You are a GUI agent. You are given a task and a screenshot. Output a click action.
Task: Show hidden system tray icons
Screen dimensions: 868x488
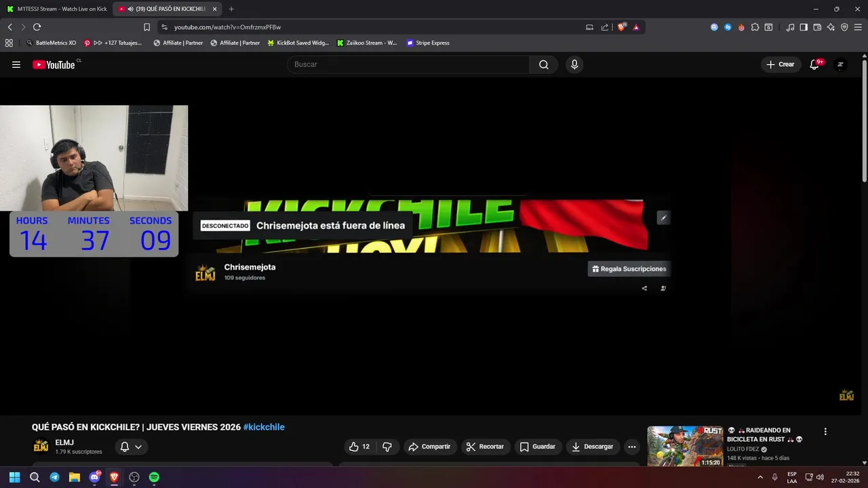(x=759, y=477)
